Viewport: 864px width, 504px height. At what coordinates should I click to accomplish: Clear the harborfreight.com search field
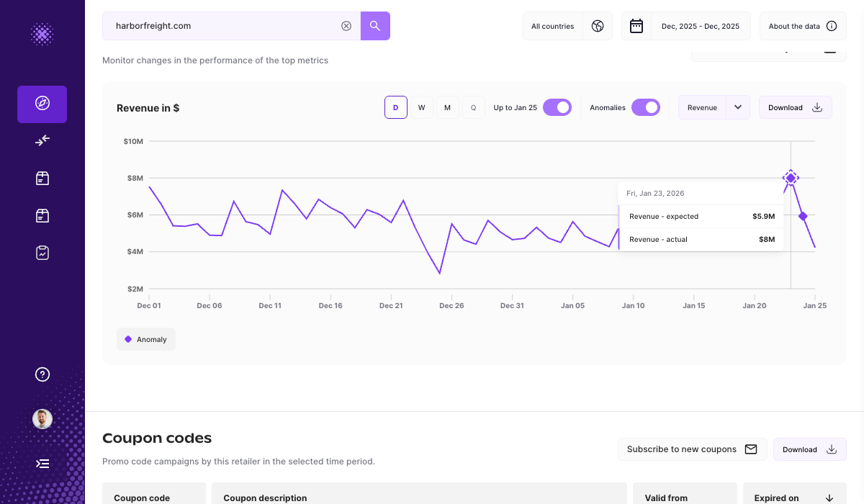click(x=346, y=25)
